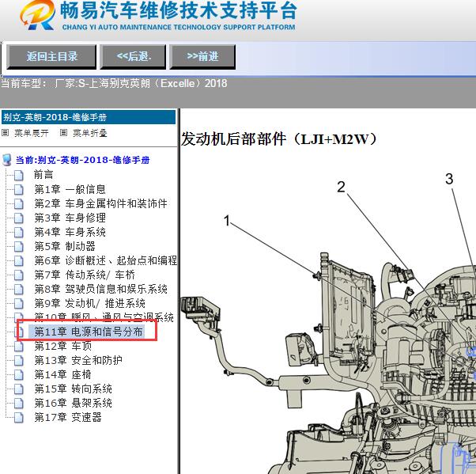Viewport: 476px width, 474px height.
Task: Select 第11章 电源和信号分布
Action: coord(88,332)
